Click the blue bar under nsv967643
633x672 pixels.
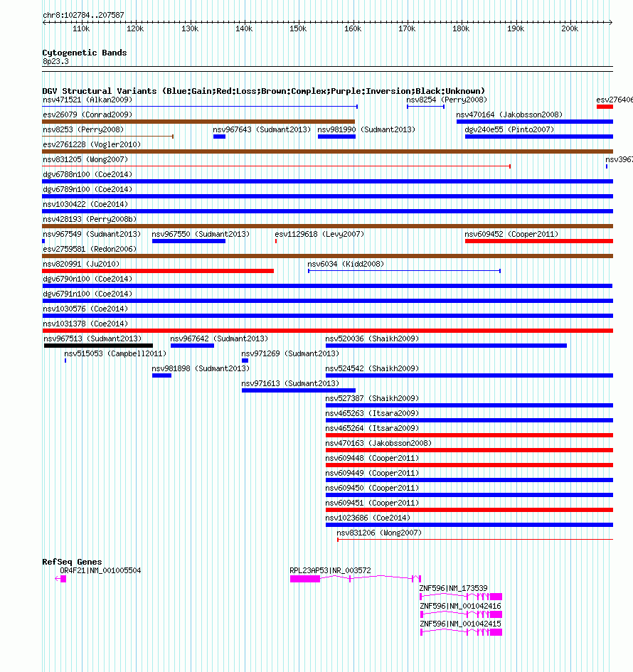click(220, 137)
